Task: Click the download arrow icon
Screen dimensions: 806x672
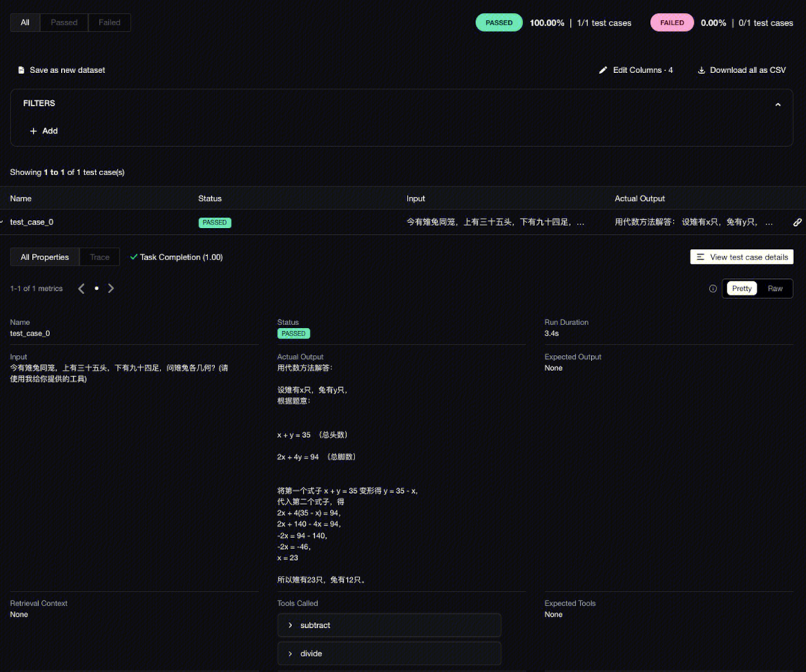Action: (701, 70)
